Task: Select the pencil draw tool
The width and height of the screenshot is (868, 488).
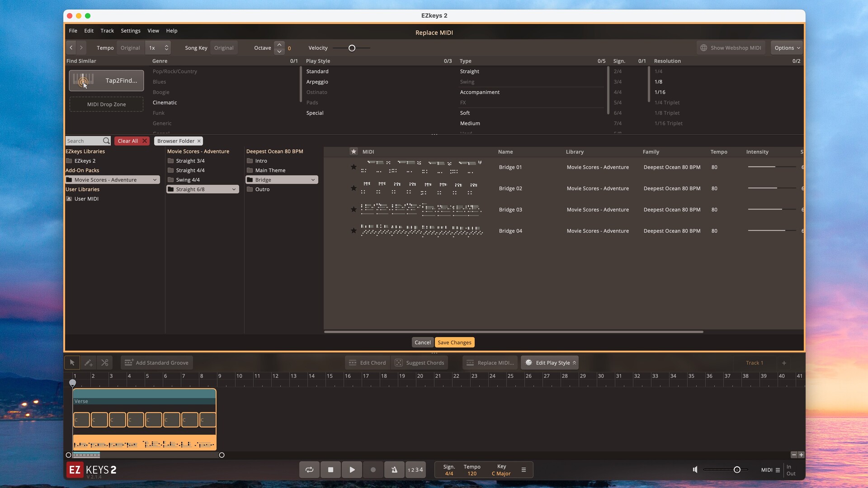Action: [x=88, y=363]
